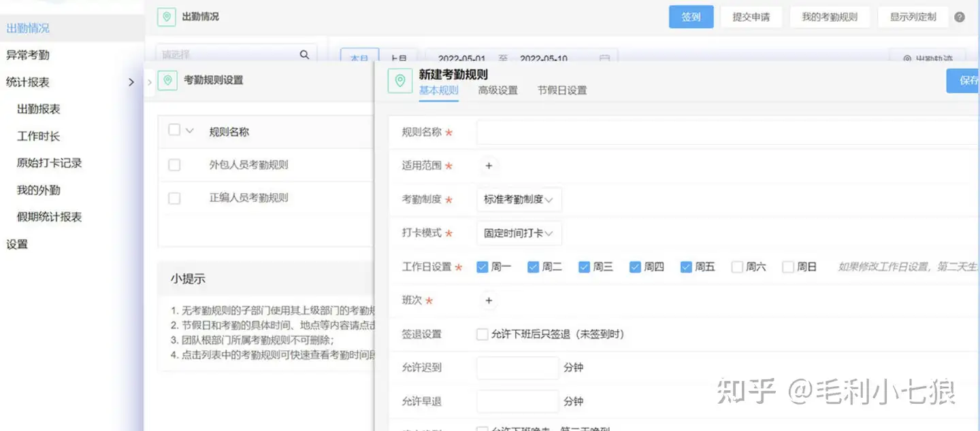Add a shift with the 班次 plus icon
Viewport: 980px width, 431px height.
(x=489, y=300)
